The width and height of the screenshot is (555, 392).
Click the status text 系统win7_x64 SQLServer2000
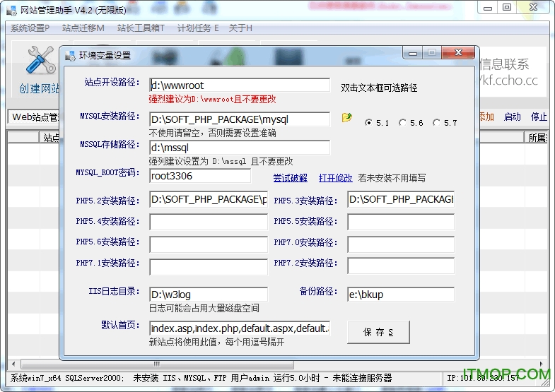click(x=66, y=378)
